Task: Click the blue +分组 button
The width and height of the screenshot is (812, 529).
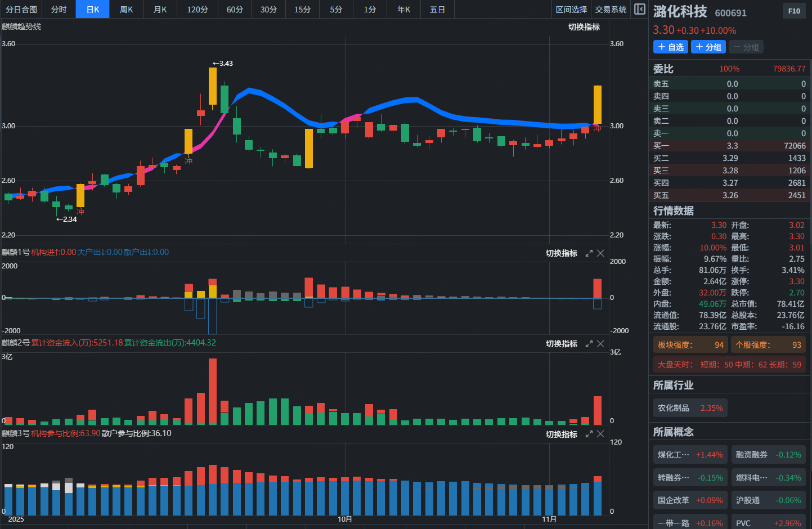Action: click(708, 47)
